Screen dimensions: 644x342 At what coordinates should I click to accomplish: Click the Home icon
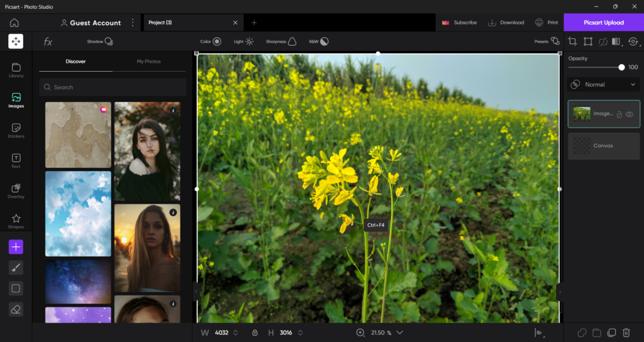(14, 23)
